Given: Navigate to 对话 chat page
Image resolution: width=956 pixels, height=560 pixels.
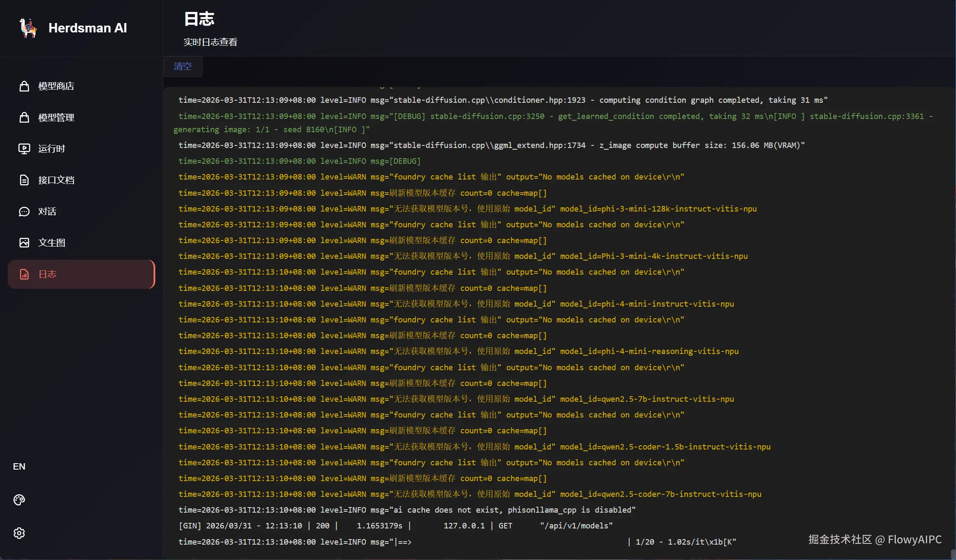Looking at the screenshot, I should pos(47,212).
